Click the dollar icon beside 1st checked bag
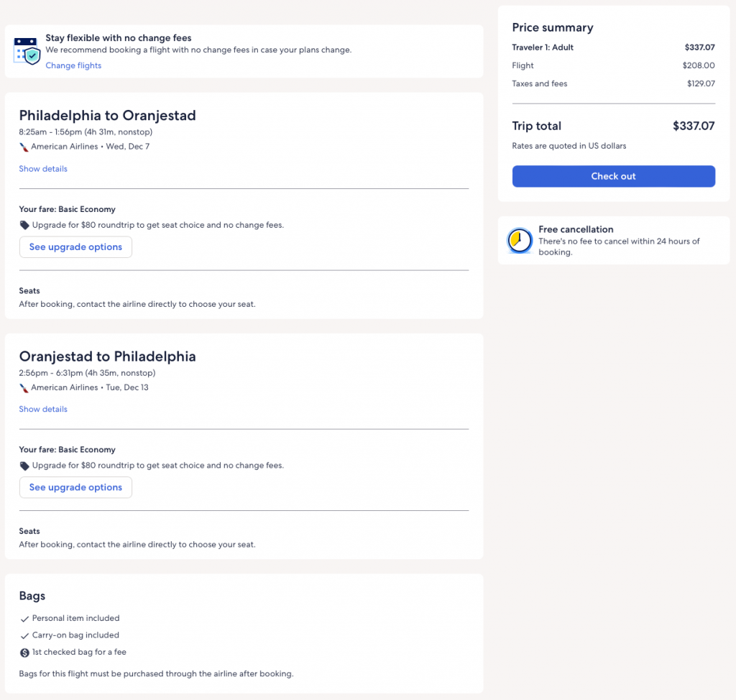The height and width of the screenshot is (700, 736). [x=24, y=653]
